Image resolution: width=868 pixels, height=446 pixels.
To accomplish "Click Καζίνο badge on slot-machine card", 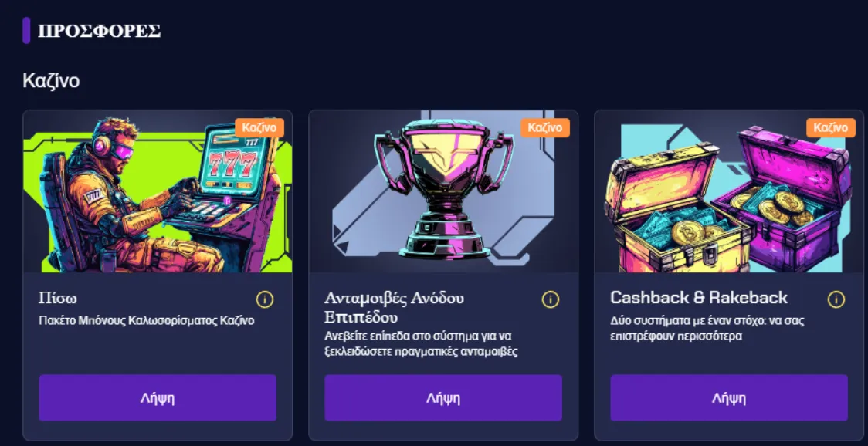I will click(x=259, y=128).
